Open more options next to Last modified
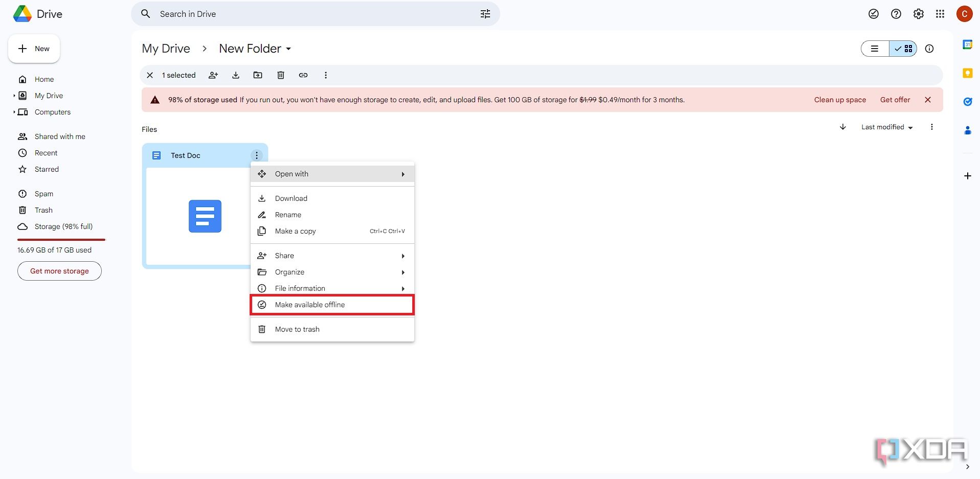The width and height of the screenshot is (980, 479). (x=932, y=127)
